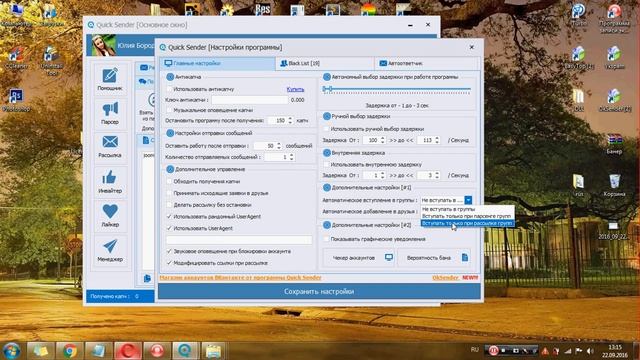This screenshot has height=360, width=640.
Task: Open the Магазин аккаунтов ВКонтакте link
Action: [x=240, y=278]
